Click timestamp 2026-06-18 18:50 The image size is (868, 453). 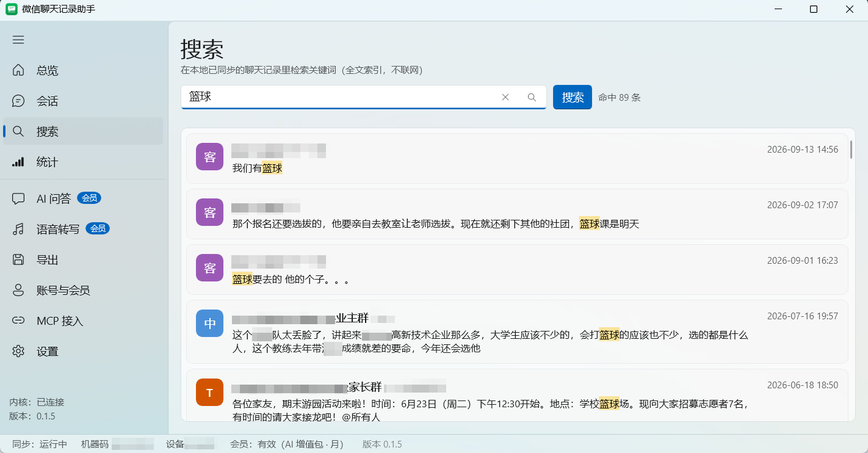803,385
